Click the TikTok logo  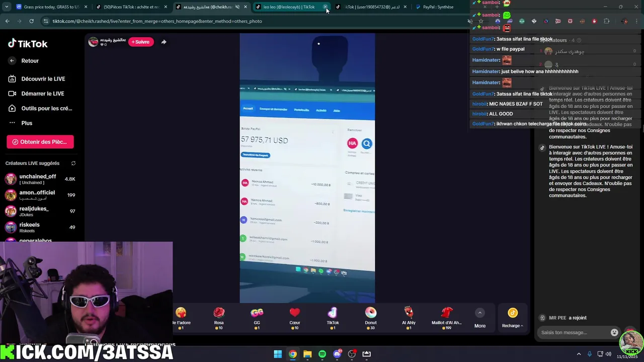28,44
